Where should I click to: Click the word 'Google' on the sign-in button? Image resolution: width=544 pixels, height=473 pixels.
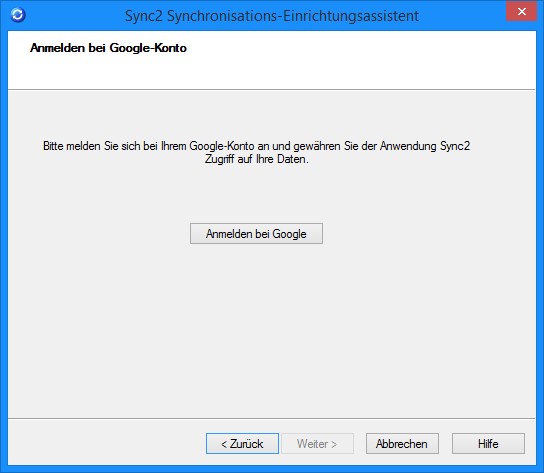pyautogui.click(x=289, y=234)
